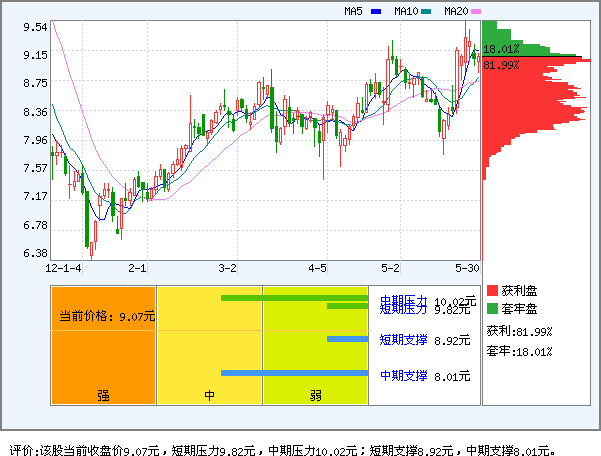601x456 pixels.
Task: Click the 3-2 date axis marker
Action: click(x=228, y=268)
